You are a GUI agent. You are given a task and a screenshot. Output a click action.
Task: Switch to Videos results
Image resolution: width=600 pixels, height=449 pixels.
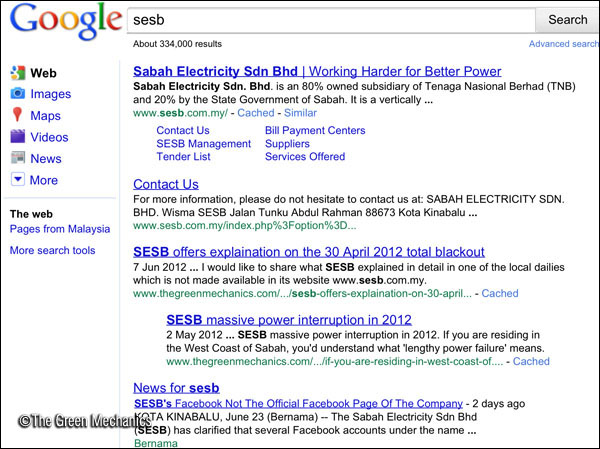pos(49,137)
